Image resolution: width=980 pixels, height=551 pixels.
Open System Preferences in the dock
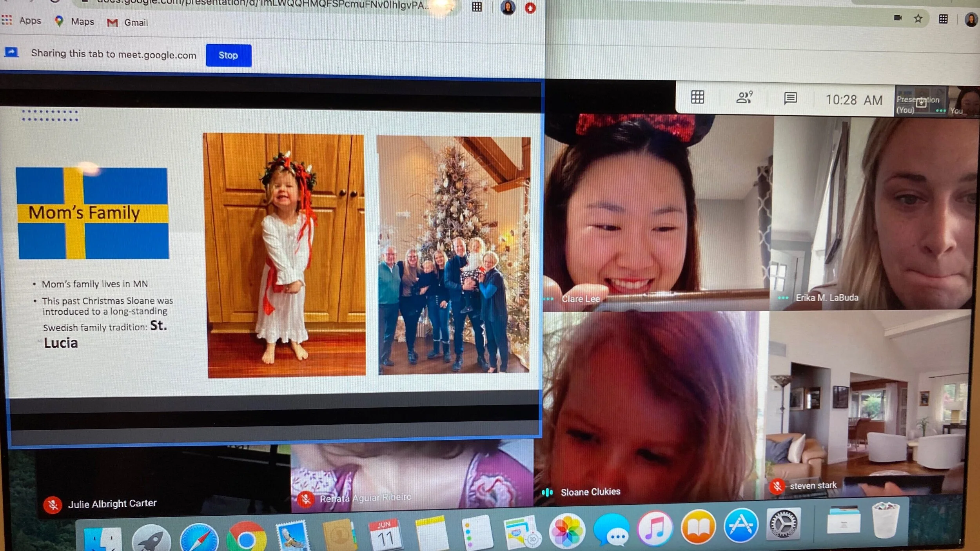point(783,524)
